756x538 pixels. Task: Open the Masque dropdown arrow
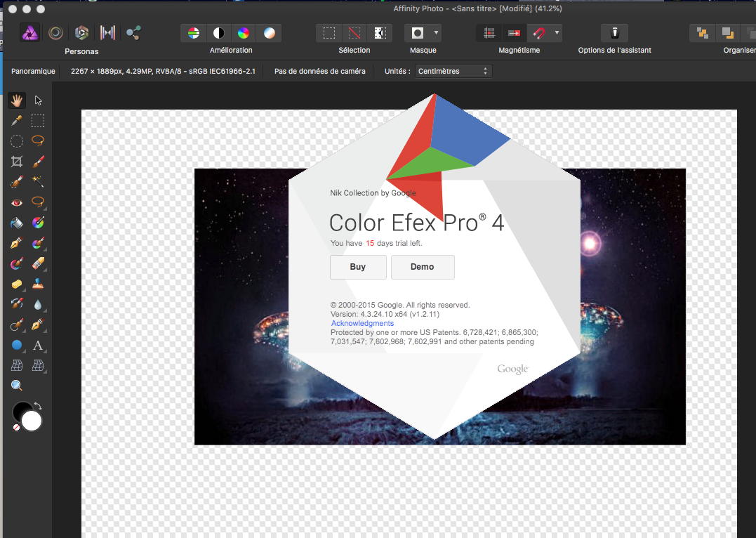[x=436, y=33]
